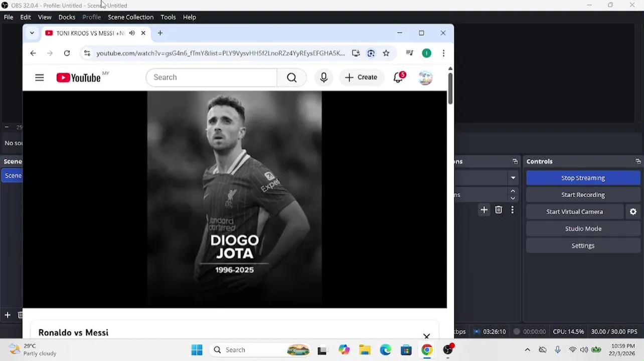
Task: Click Start Virtual Camera
Action: point(574,212)
